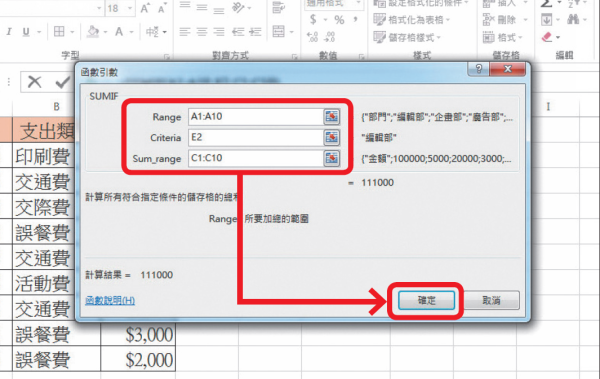Apply currency $ number format
This screenshot has width=600, height=379.
coord(313,19)
